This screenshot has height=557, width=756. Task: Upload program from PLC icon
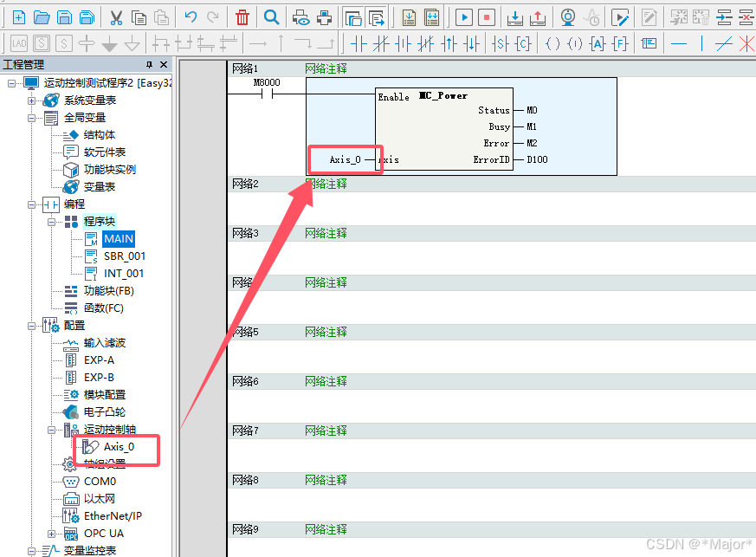click(x=537, y=18)
